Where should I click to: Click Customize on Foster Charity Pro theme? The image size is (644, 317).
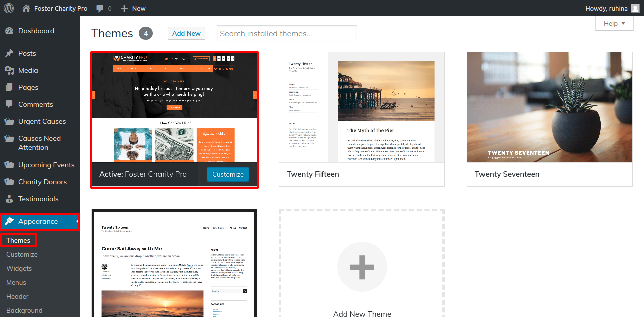coord(228,174)
